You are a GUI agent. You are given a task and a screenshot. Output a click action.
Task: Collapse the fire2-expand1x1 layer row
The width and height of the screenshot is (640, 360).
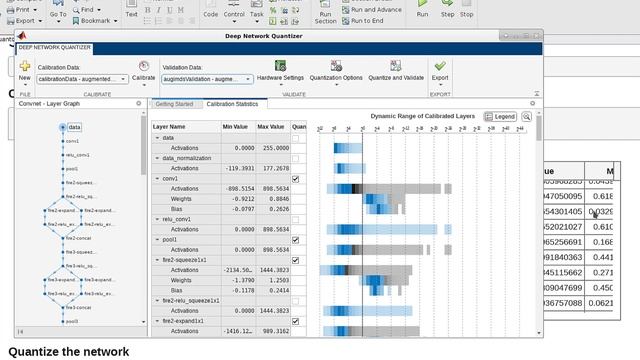click(x=158, y=321)
